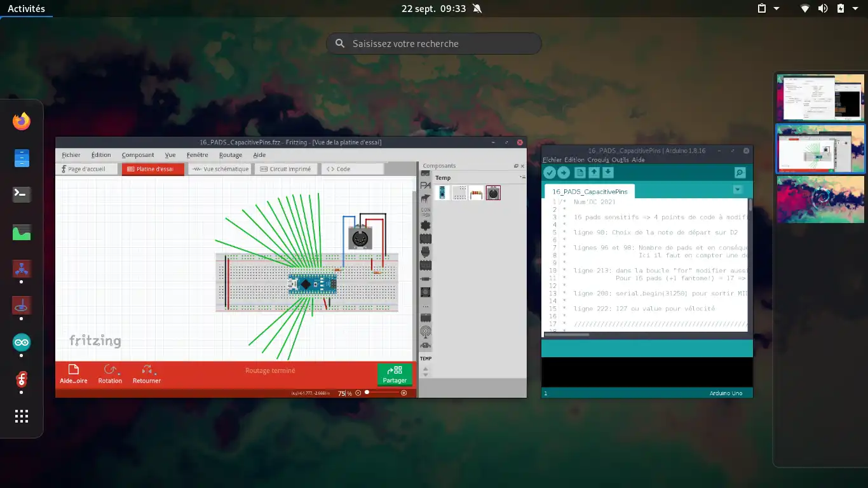Open Arduino IDE icon in the dock

tap(22, 343)
